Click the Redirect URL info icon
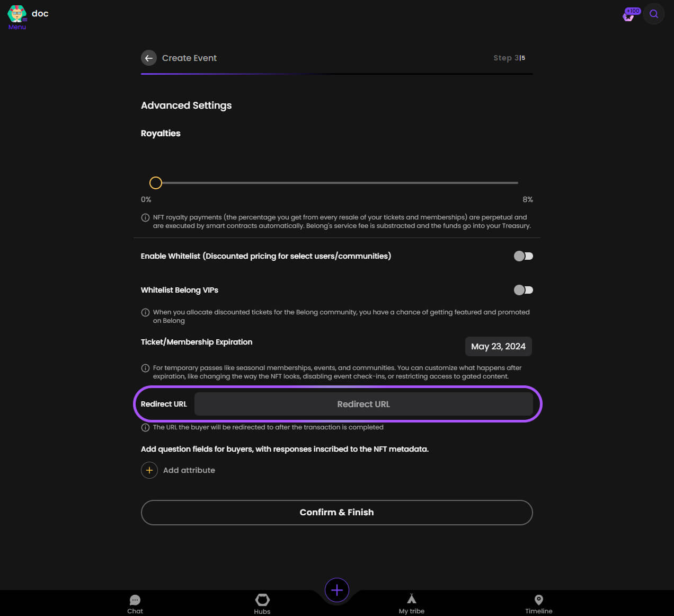Image resolution: width=674 pixels, height=616 pixels. click(145, 427)
